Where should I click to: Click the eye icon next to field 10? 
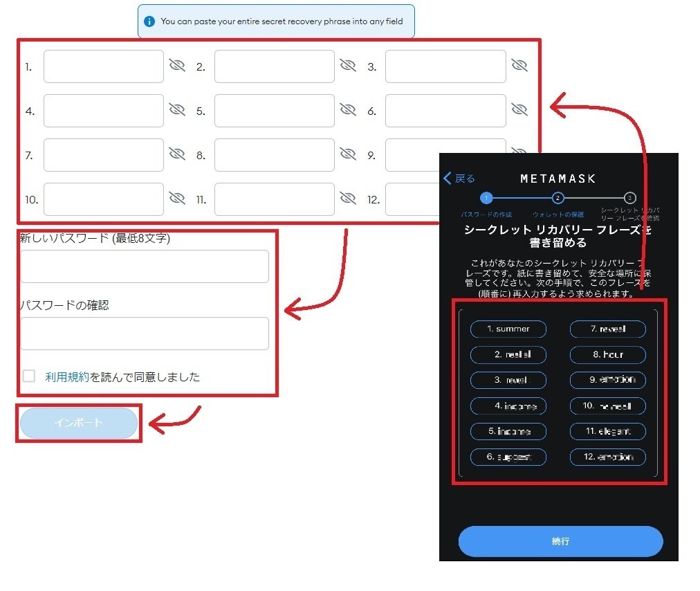coord(178,199)
